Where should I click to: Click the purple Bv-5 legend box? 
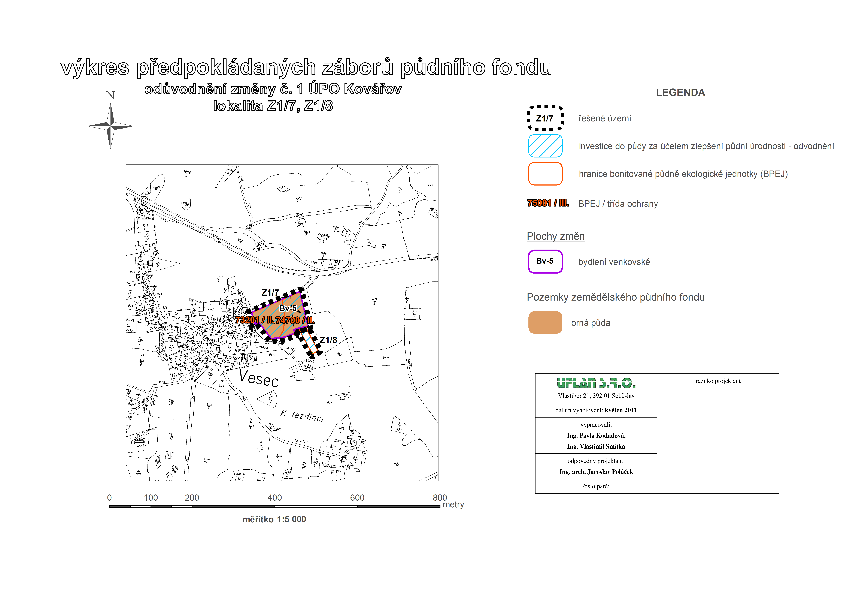545,261
